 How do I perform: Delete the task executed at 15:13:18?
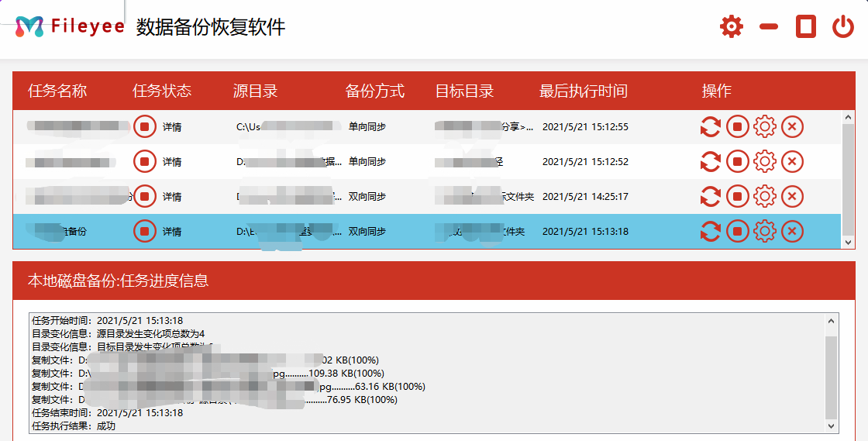pos(792,231)
